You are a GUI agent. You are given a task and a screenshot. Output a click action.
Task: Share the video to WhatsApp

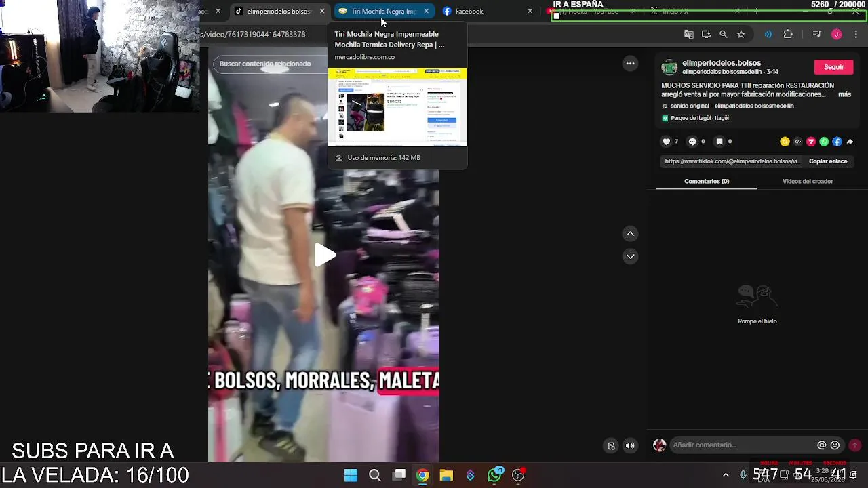824,142
